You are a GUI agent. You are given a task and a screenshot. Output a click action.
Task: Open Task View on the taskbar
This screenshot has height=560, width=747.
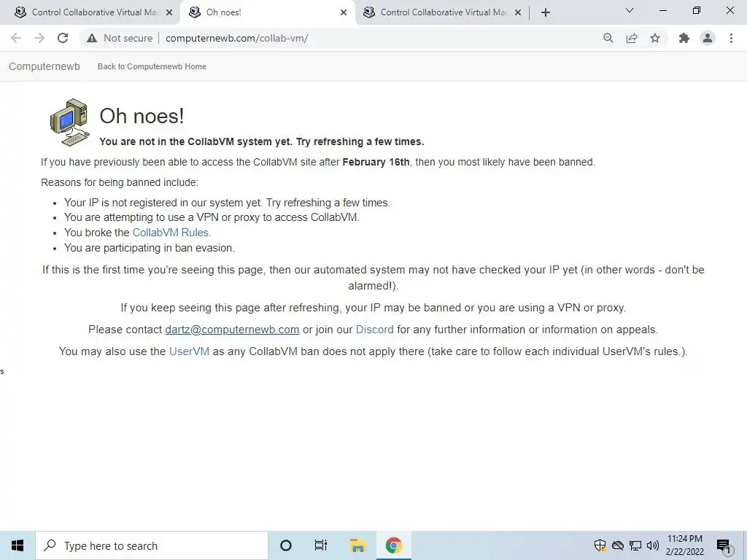click(321, 545)
